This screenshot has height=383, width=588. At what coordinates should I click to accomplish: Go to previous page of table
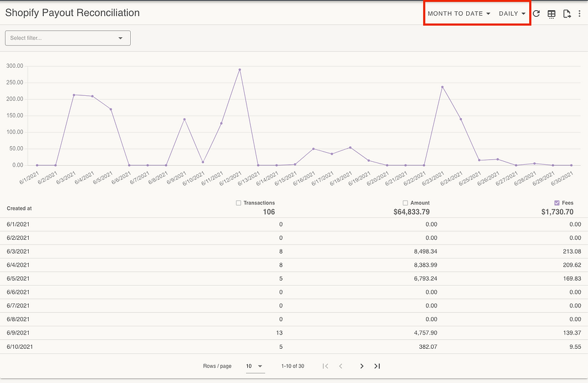click(x=341, y=366)
